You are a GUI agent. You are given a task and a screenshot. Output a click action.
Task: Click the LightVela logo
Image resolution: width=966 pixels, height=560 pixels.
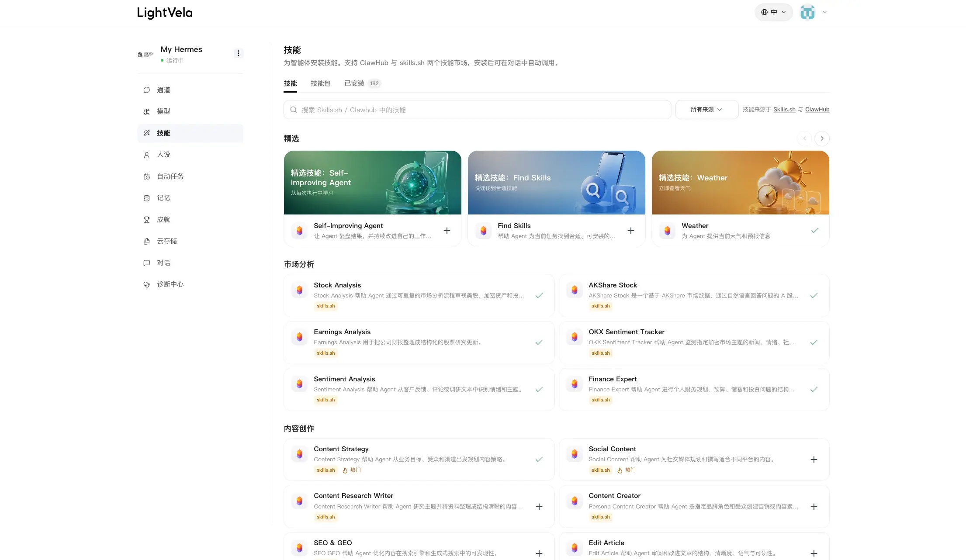point(165,13)
